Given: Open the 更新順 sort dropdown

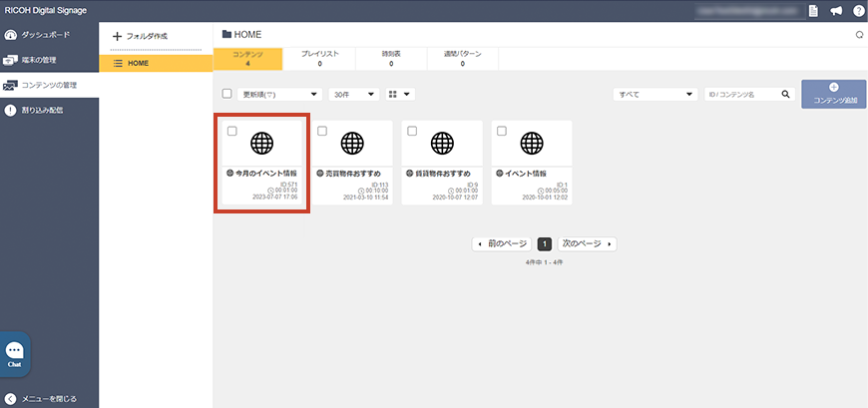Looking at the screenshot, I should pos(279,94).
